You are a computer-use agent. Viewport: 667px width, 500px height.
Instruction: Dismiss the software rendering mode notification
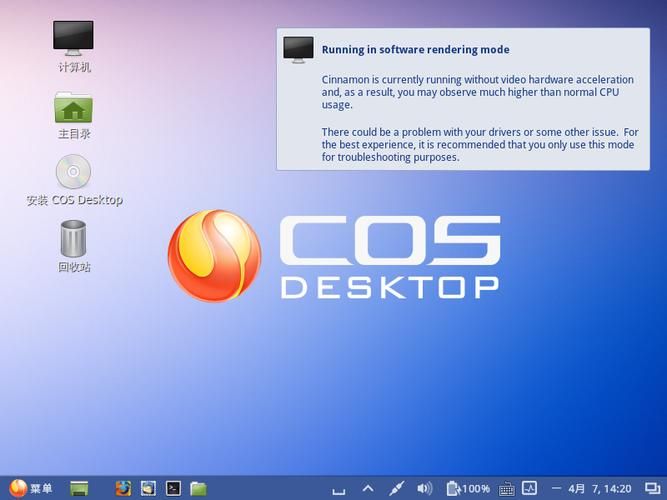pos(463,99)
